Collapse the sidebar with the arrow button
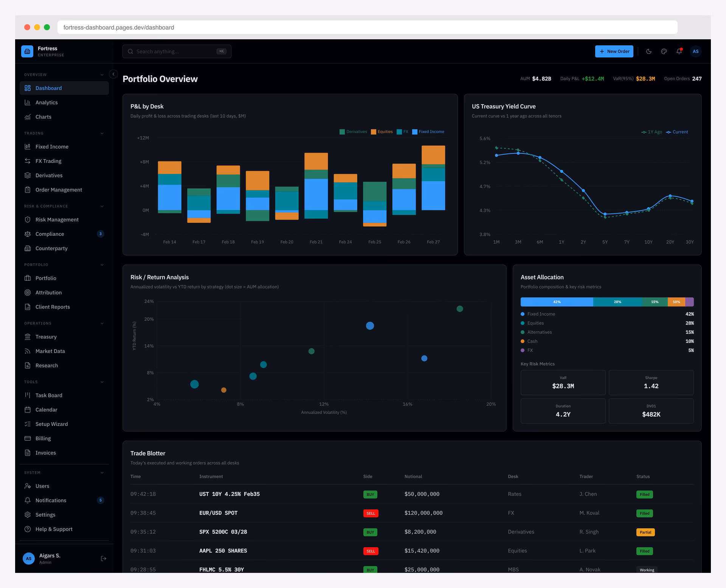 [x=113, y=74]
